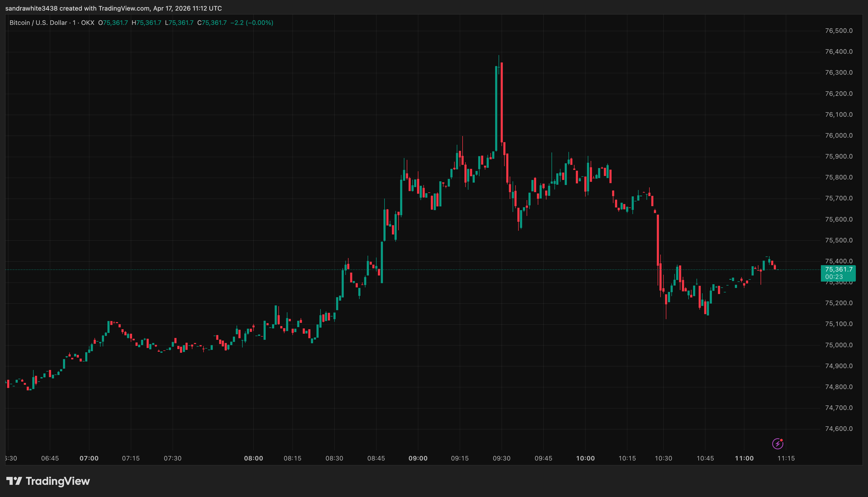
Task: Toggle the price scale by double-click target 76,500.0
Action: [839, 31]
